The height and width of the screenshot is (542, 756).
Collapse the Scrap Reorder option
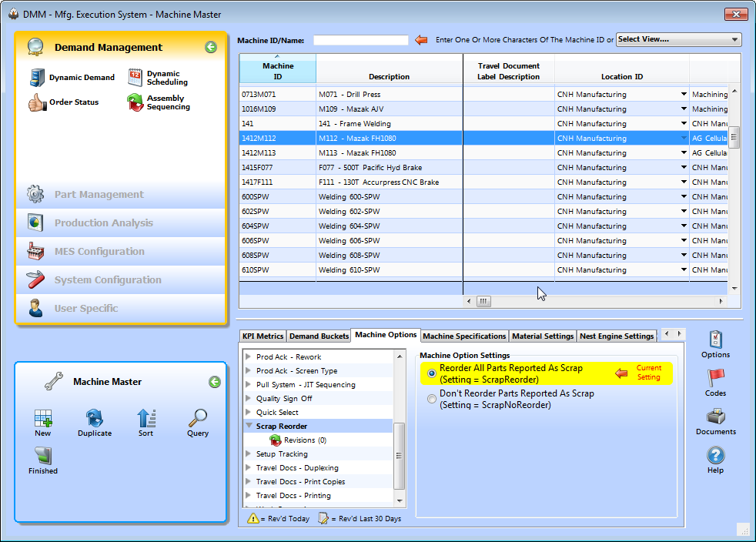(249, 426)
